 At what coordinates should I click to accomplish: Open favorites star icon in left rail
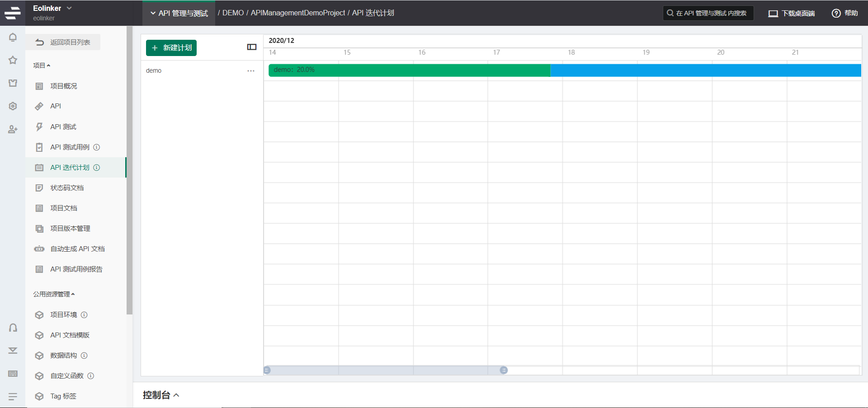(x=13, y=60)
